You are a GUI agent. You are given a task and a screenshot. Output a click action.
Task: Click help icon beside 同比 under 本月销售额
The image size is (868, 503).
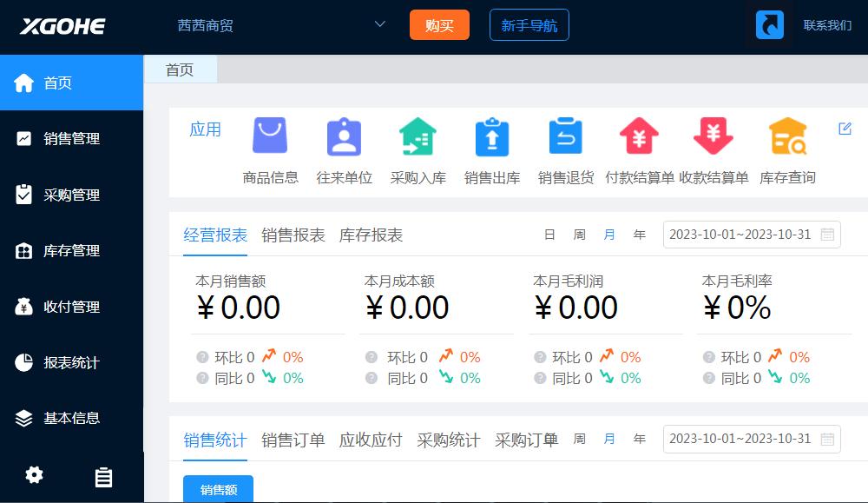(x=202, y=378)
